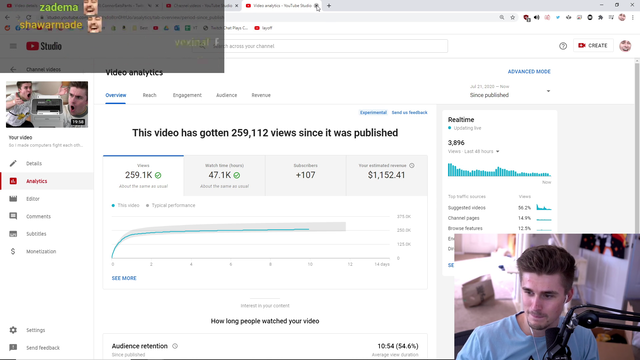This screenshot has height=360, width=640.
Task: Click the Experimental badge
Action: (373, 112)
